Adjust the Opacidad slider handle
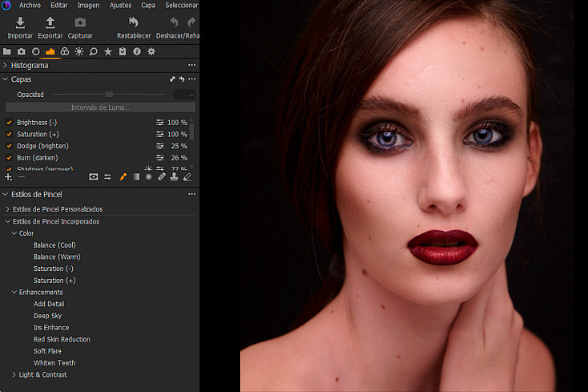The height and width of the screenshot is (392, 588). click(x=109, y=94)
